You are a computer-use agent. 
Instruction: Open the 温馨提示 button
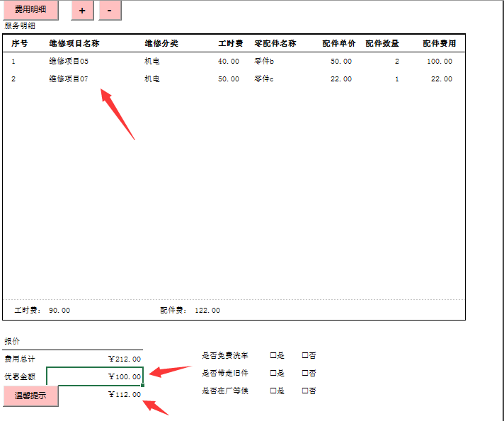tap(30, 396)
